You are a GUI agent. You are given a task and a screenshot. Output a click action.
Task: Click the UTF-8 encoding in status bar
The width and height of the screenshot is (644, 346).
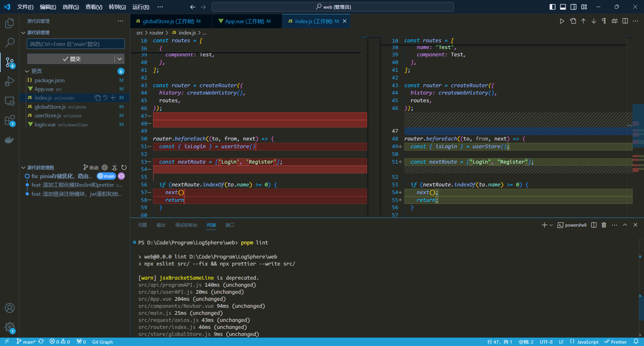pyautogui.click(x=546, y=342)
